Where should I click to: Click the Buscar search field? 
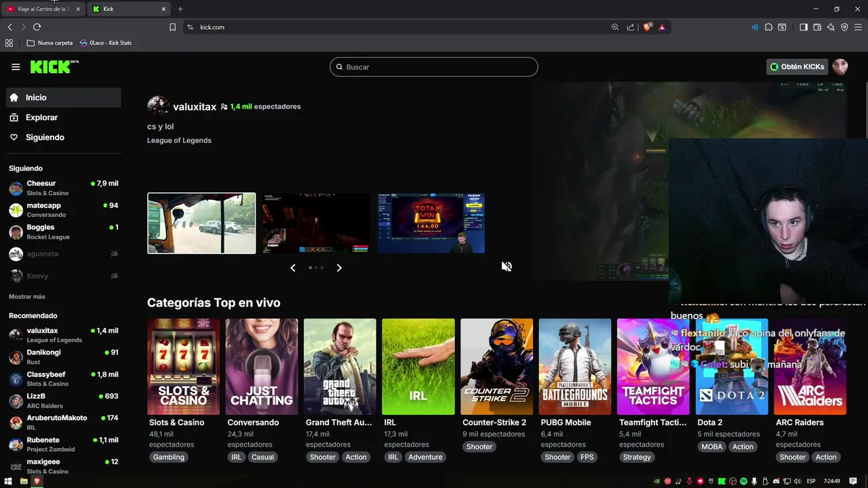pos(434,67)
